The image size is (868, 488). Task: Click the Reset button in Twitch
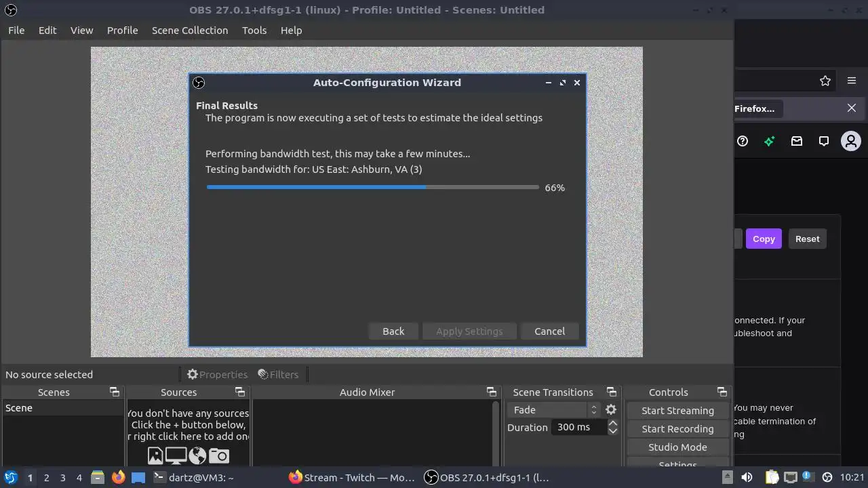click(807, 239)
